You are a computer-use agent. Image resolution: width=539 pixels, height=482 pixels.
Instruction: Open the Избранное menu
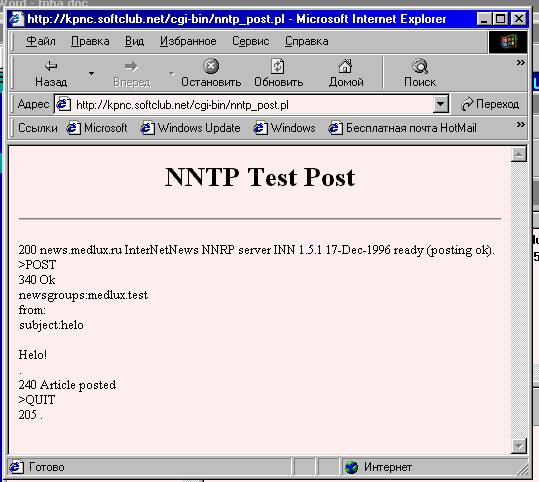(x=188, y=41)
